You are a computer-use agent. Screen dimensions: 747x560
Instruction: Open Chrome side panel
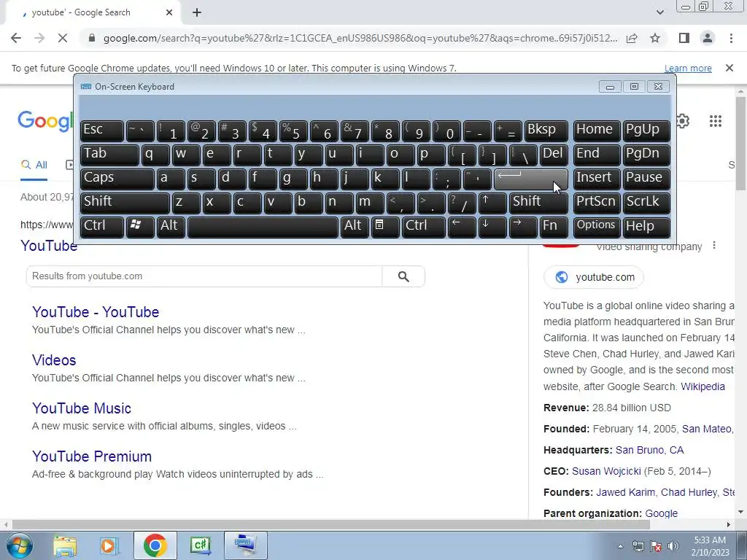[x=684, y=38]
